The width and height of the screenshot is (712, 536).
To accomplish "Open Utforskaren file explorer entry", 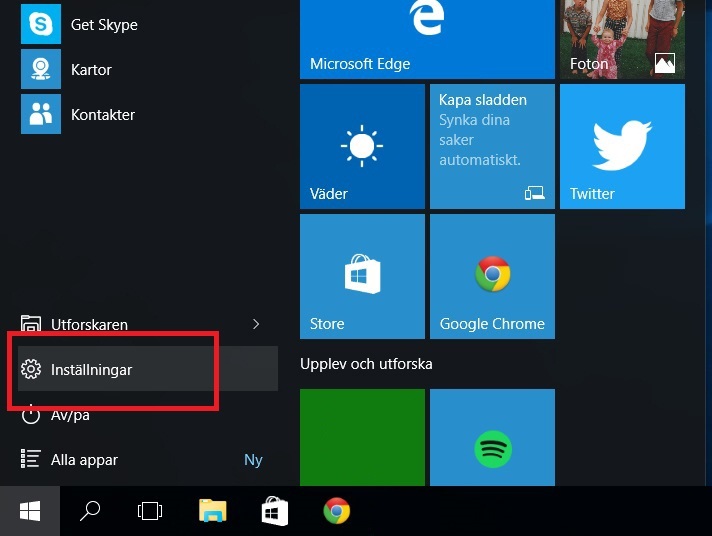I will pyautogui.click(x=148, y=324).
